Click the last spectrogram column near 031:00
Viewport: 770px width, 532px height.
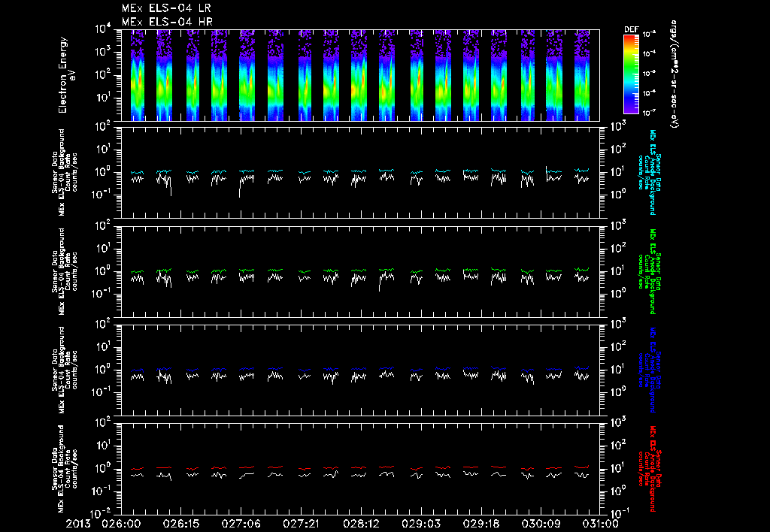pyautogui.click(x=582, y=75)
